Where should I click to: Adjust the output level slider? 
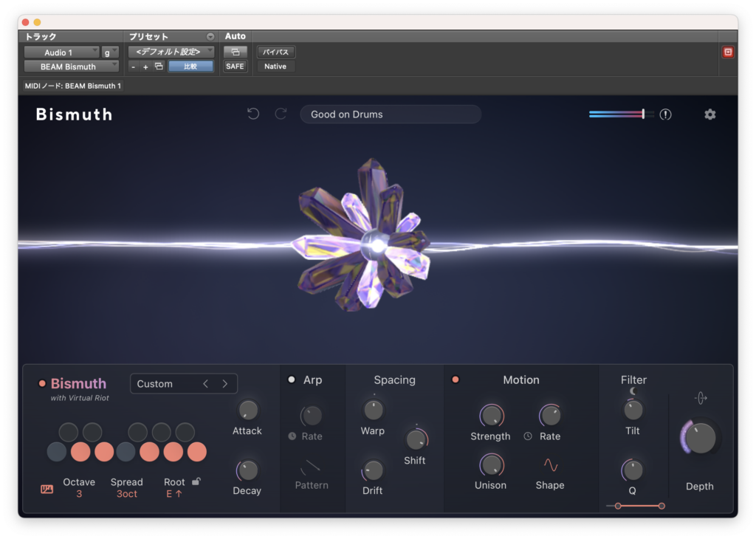621,114
